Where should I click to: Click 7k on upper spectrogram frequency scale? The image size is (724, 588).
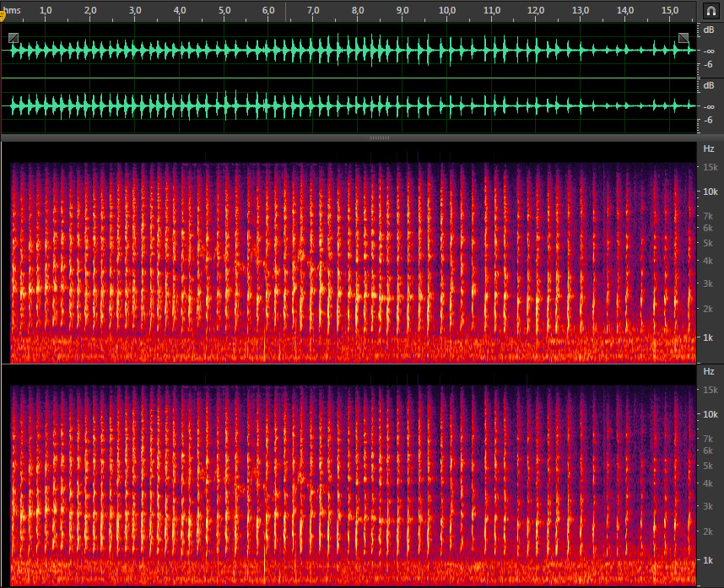[708, 216]
